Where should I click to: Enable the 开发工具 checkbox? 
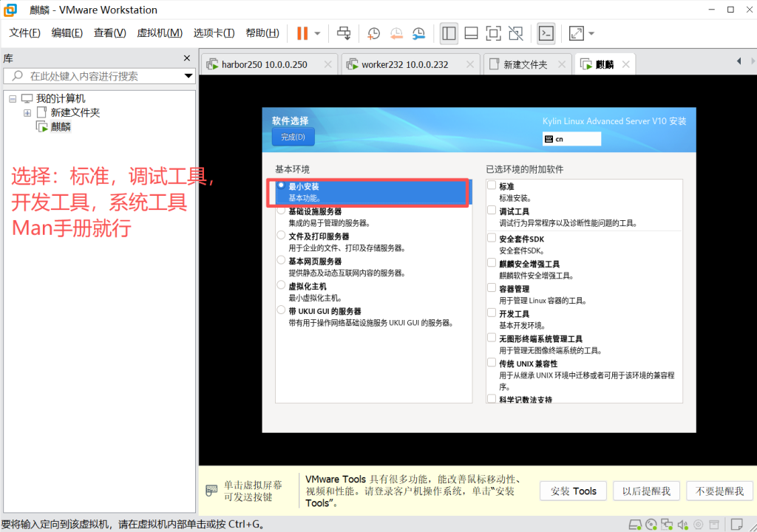[x=492, y=313]
